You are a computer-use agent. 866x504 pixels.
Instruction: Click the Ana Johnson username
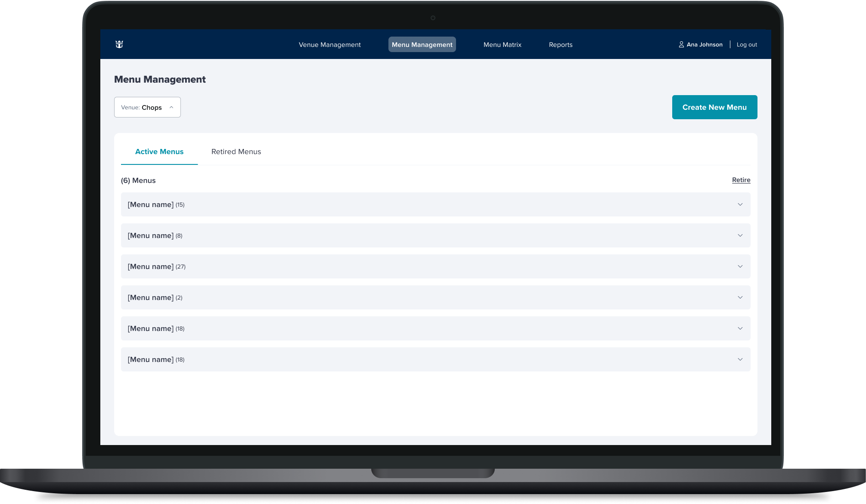click(704, 45)
